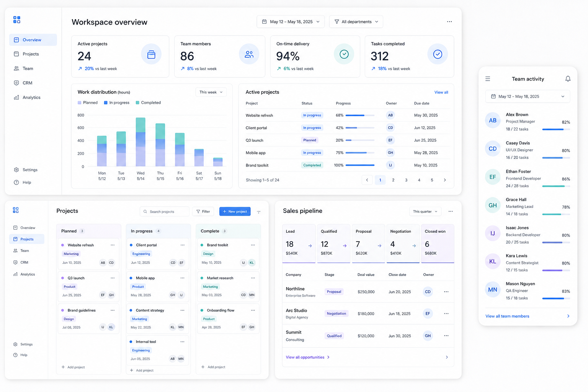Image resolution: width=588 pixels, height=392 pixels.
Task: Click the notification bell in Team activity
Action: pyautogui.click(x=568, y=79)
